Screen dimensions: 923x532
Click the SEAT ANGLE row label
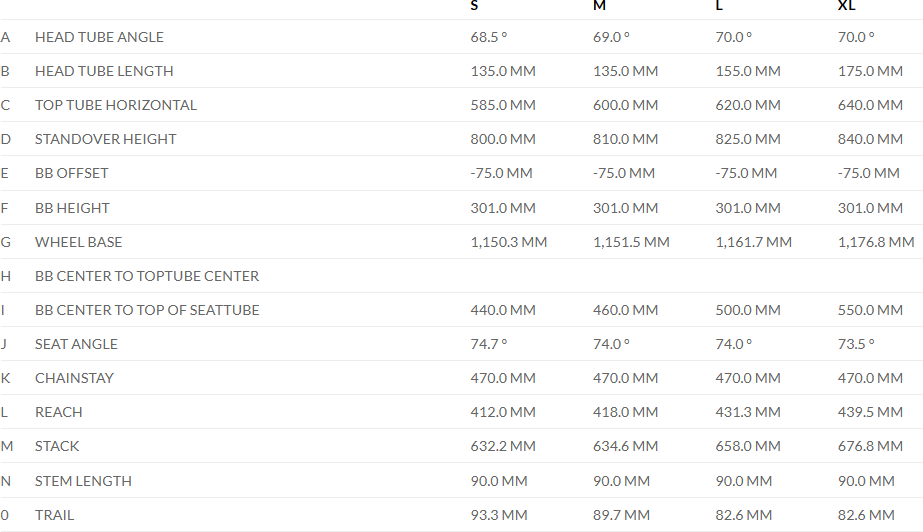pyautogui.click(x=76, y=344)
